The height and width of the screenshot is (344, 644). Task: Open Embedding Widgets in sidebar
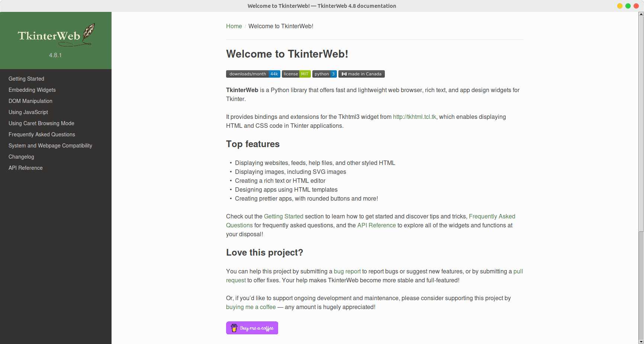[x=32, y=90]
